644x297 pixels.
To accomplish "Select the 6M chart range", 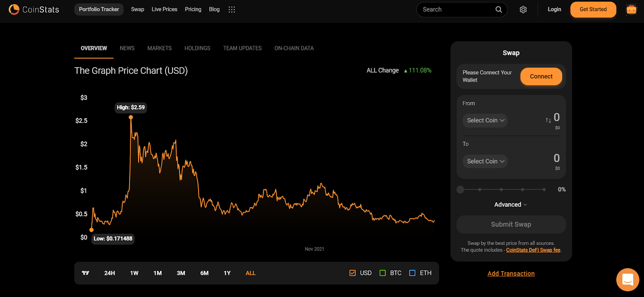I will (x=204, y=273).
